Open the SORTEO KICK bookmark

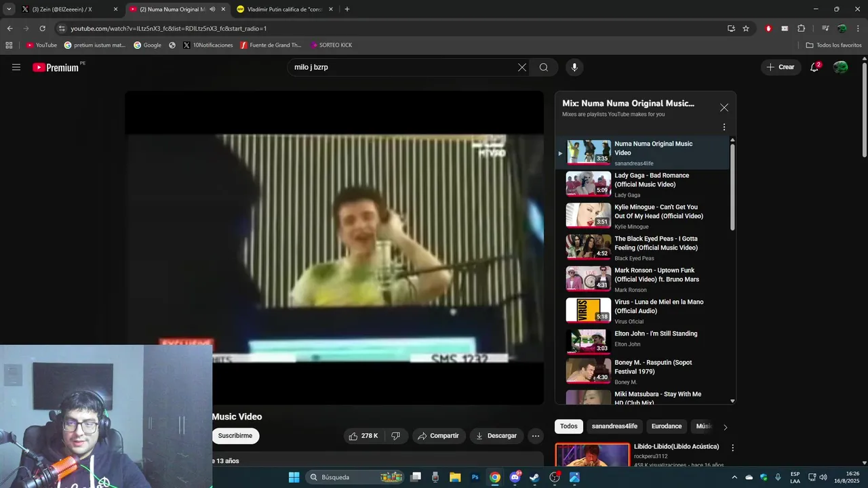tap(331, 45)
